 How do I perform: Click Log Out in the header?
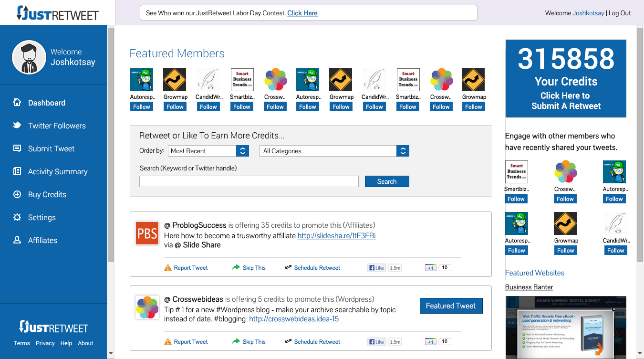(620, 13)
